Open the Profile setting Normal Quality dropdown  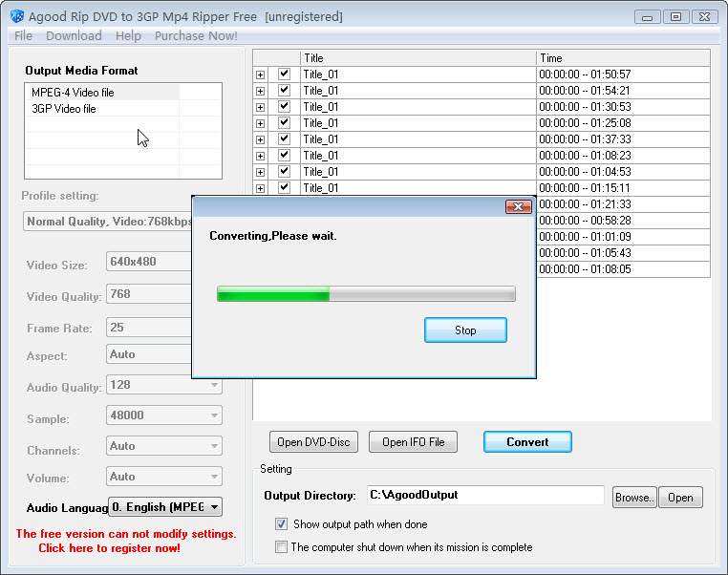pyautogui.click(x=108, y=222)
